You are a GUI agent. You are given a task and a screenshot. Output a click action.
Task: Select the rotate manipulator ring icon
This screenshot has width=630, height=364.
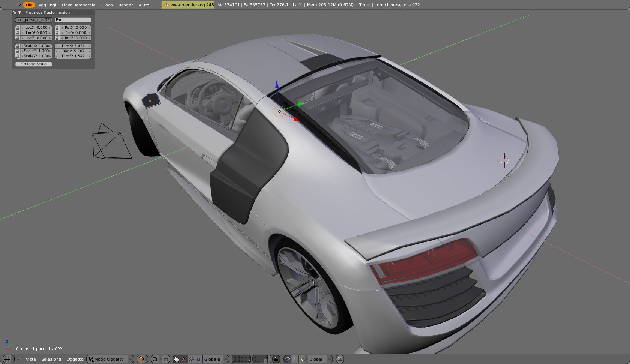click(x=191, y=359)
